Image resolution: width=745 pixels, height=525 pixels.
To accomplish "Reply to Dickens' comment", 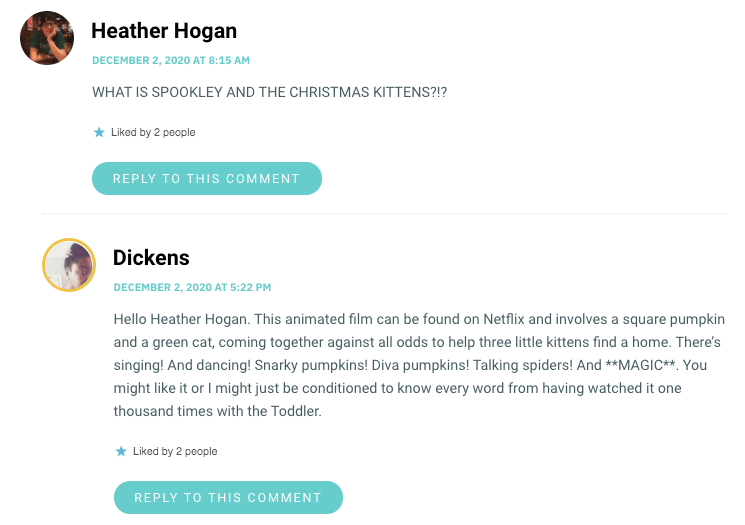I will [228, 497].
